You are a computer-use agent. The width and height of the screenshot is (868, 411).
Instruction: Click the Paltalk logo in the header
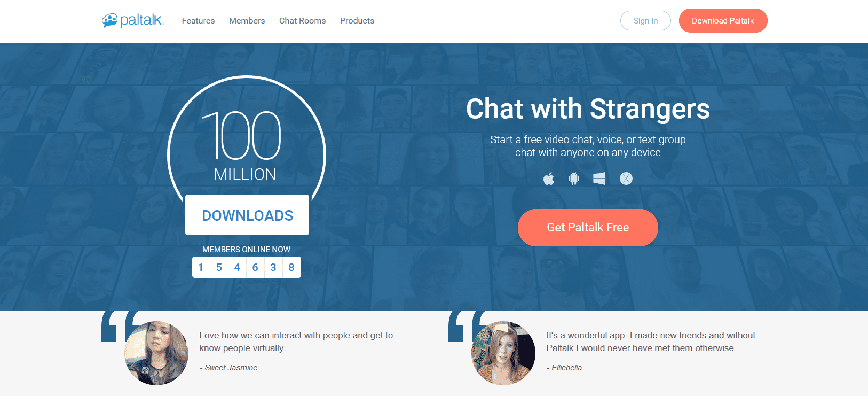pyautogui.click(x=132, y=20)
